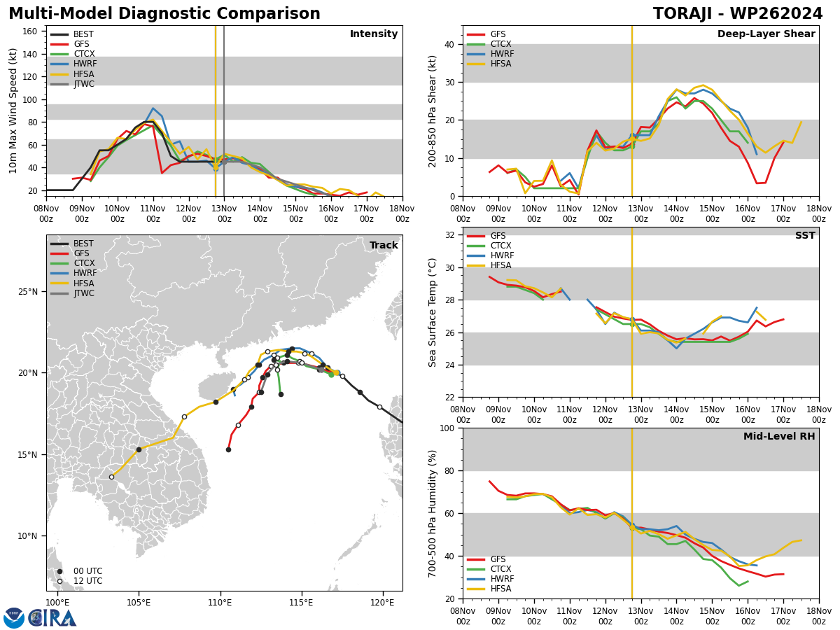This screenshot has height=630, width=840.
Task: Click the 32 tick on SST y-axis
Action: [448, 234]
